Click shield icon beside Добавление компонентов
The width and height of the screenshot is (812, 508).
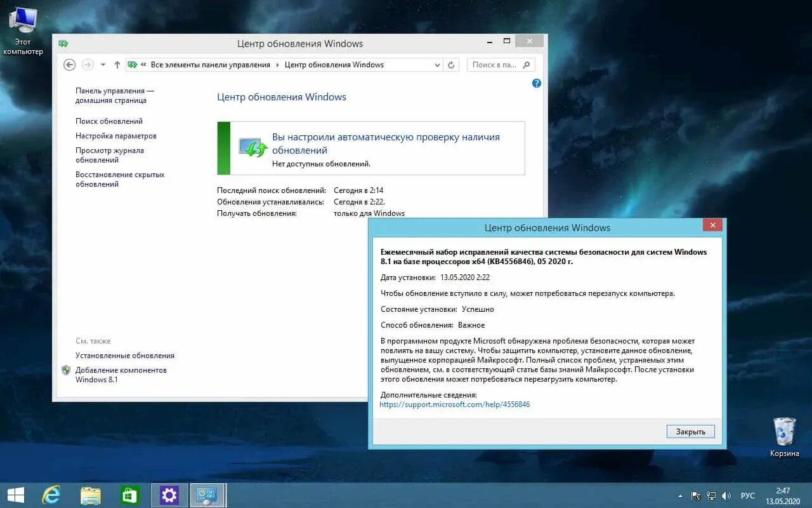tap(66, 370)
